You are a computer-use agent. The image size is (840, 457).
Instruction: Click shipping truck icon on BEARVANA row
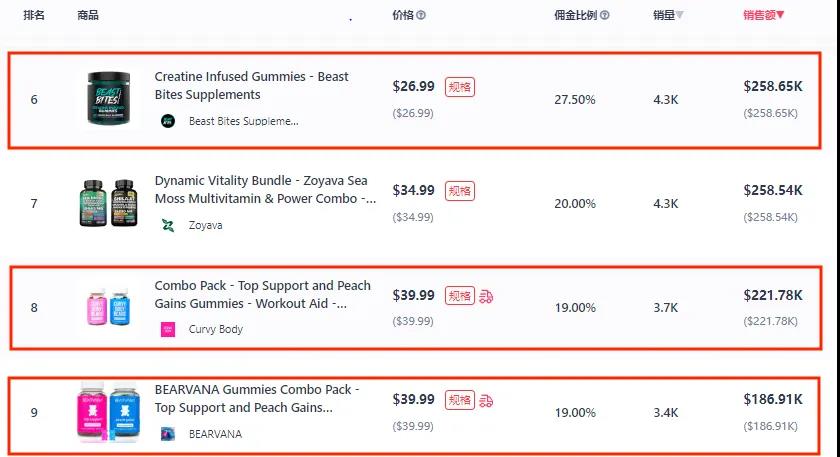coord(486,401)
